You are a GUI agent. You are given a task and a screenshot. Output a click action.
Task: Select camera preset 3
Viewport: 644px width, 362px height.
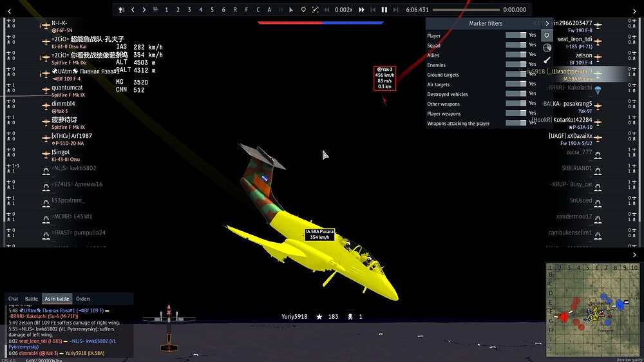(189, 10)
